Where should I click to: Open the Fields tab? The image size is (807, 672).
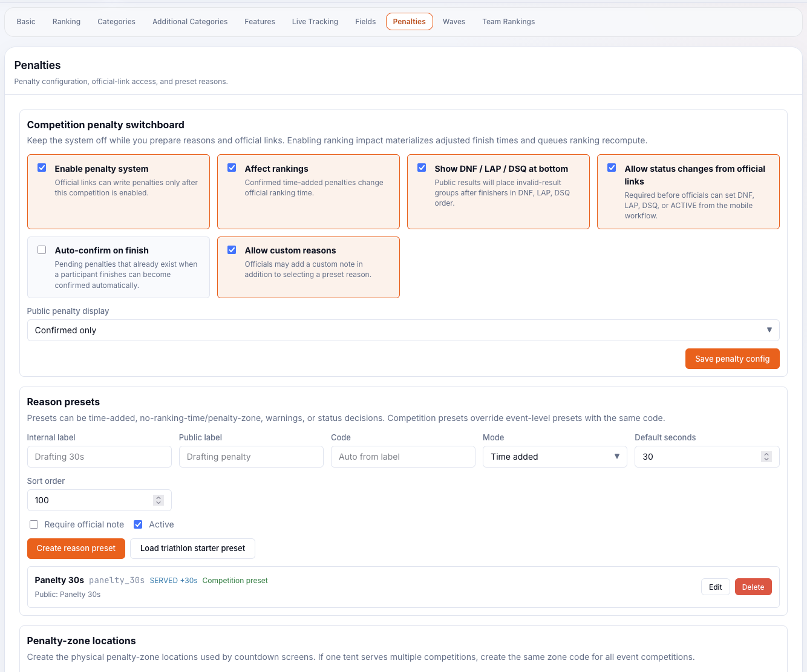[x=365, y=22]
